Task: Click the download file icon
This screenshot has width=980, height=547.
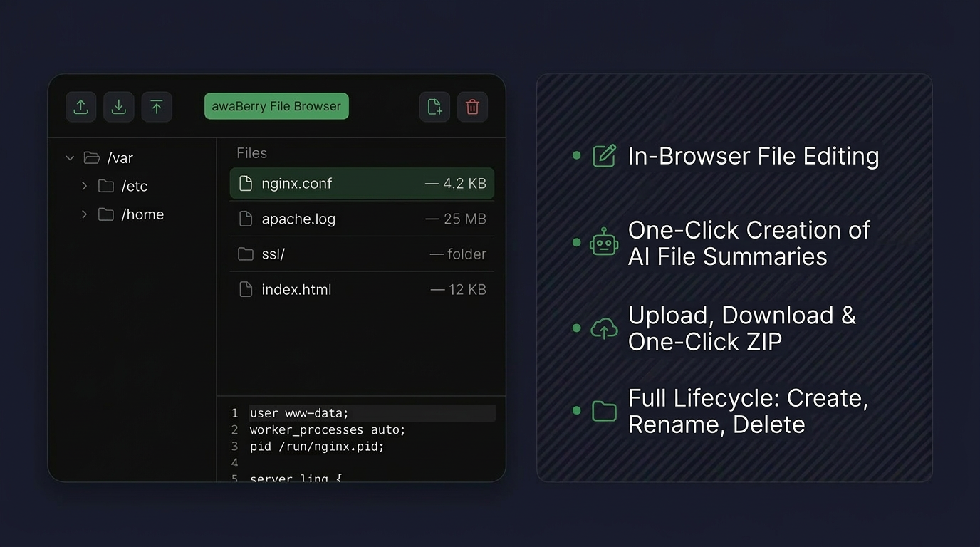Action: 118,106
